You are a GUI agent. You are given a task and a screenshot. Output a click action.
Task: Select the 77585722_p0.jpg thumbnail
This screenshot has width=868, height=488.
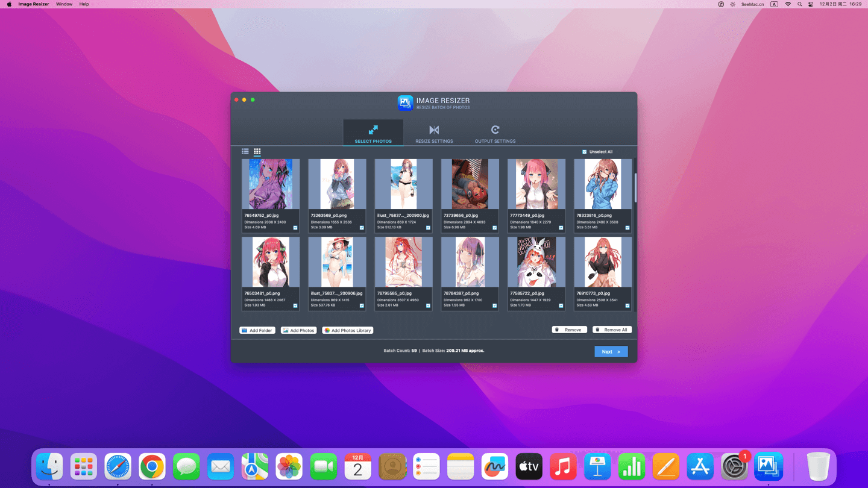point(536,262)
